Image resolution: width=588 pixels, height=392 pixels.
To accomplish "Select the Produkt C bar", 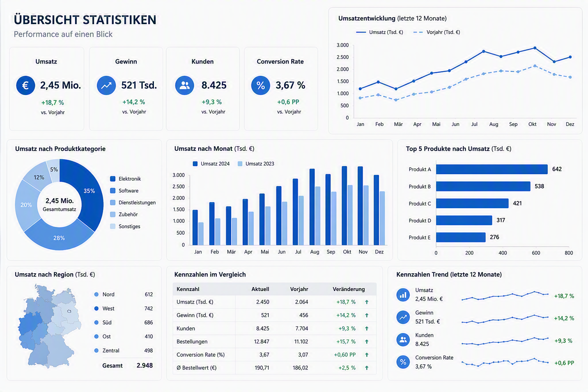I will 472,203.
